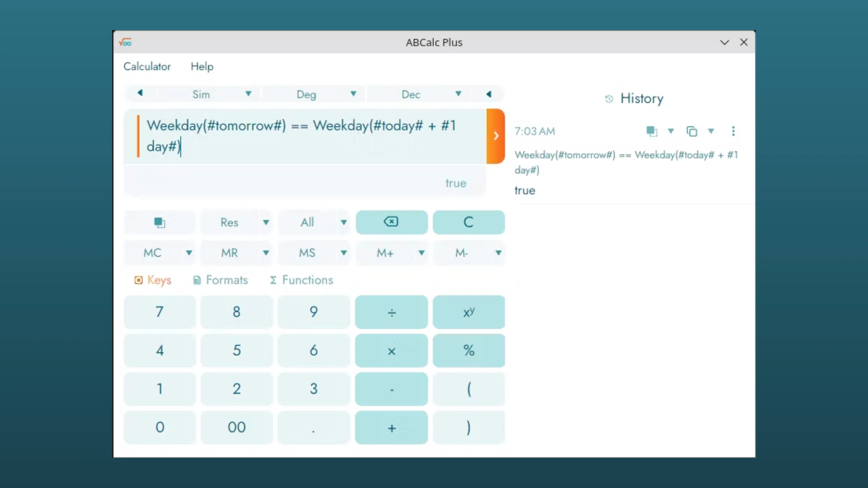Click the M+ memory add button
Viewport: 868px width, 488px height.
tap(385, 253)
